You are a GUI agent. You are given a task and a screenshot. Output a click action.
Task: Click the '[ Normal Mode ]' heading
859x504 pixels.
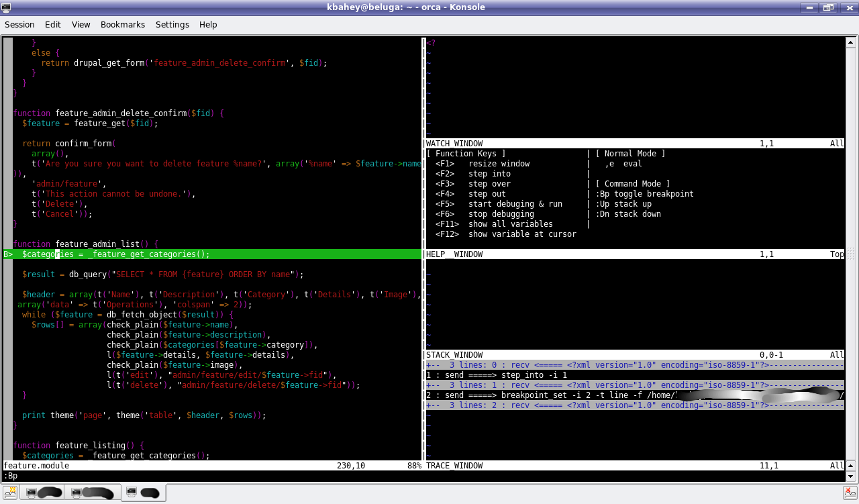pos(631,154)
